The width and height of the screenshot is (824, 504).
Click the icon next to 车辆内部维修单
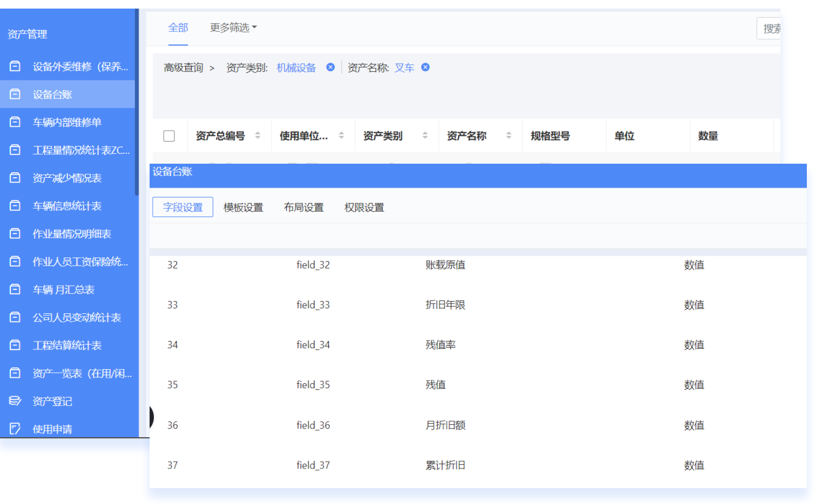point(15,122)
